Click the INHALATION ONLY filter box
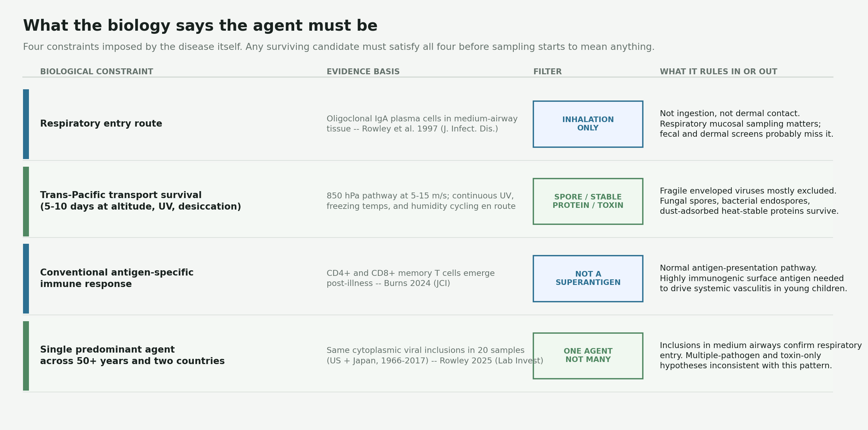This screenshot has width=868, height=430. [x=588, y=124]
